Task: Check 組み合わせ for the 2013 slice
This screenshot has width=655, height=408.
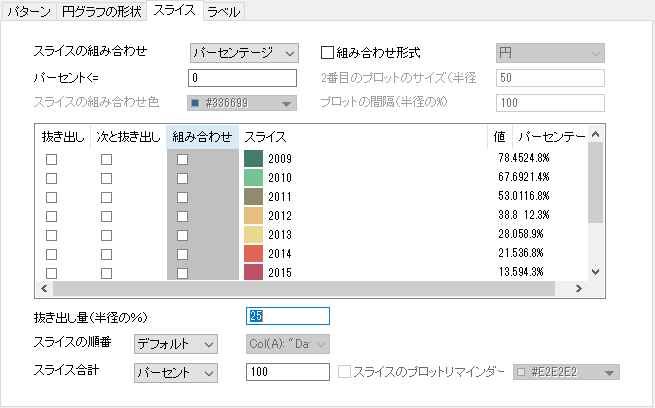Action: point(182,235)
